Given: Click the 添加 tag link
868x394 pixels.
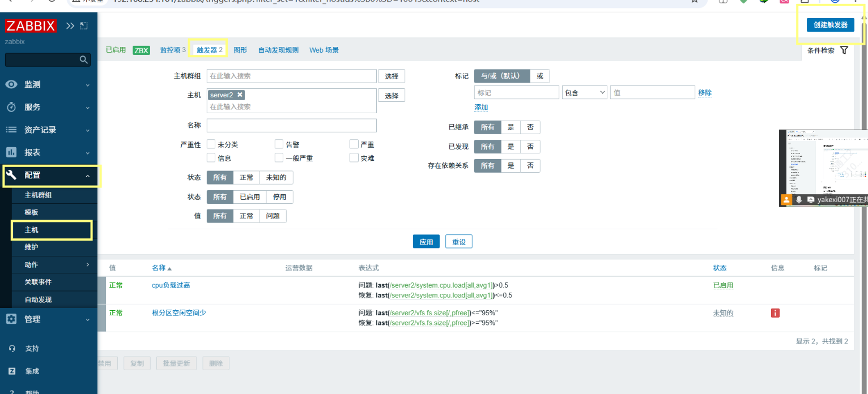Looking at the screenshot, I should pos(481,108).
